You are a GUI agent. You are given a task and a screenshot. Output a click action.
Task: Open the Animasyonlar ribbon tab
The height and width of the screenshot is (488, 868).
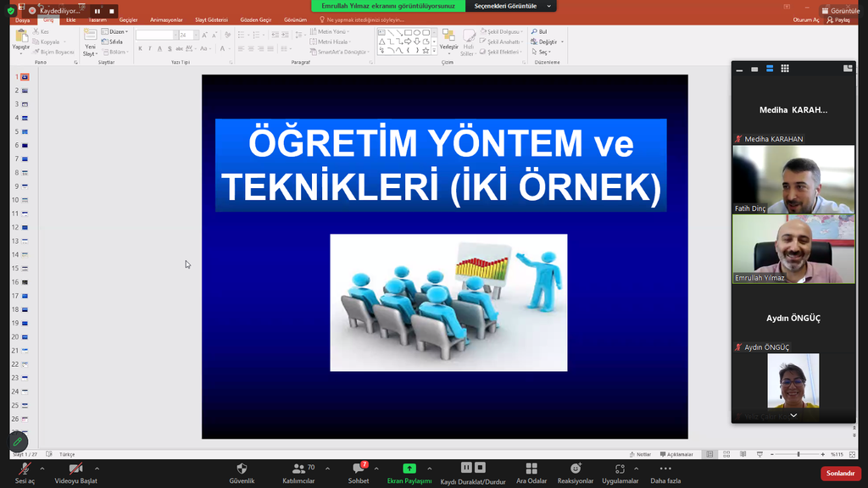click(x=166, y=19)
